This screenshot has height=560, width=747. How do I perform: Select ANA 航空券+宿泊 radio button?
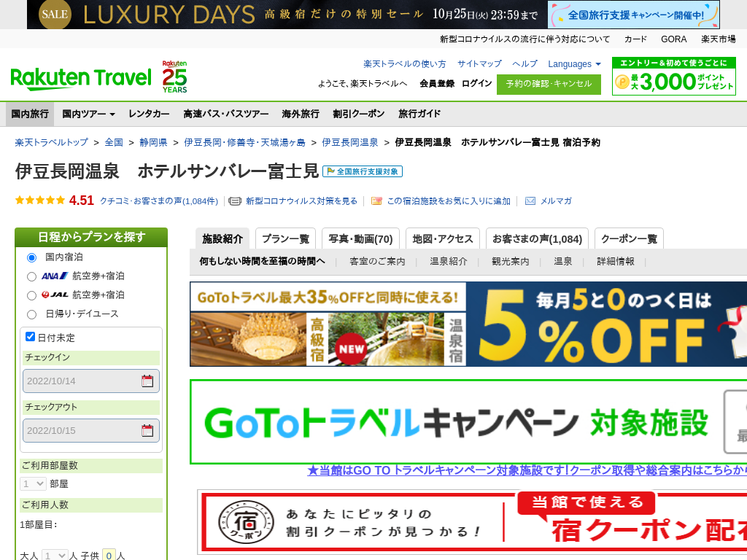pyautogui.click(x=31, y=276)
